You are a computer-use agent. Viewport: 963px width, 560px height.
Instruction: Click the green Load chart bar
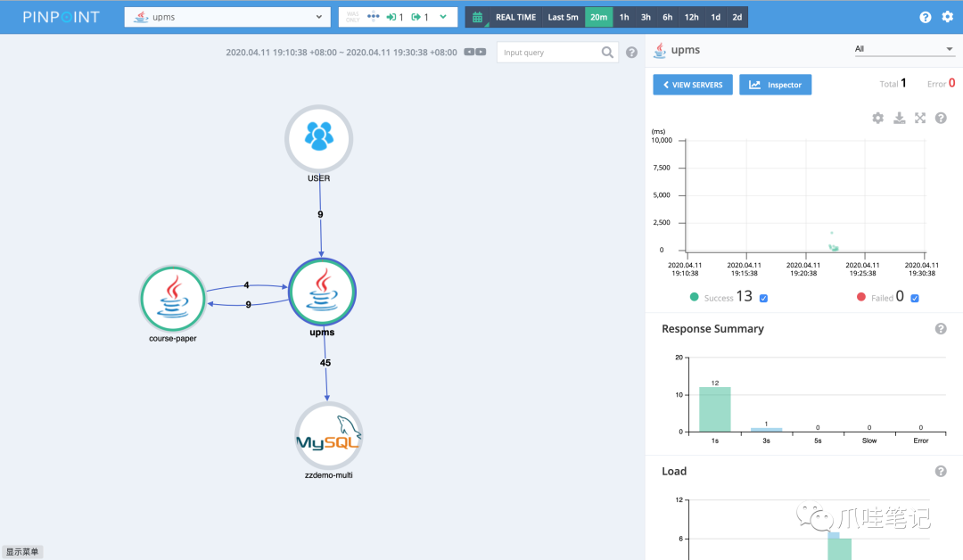coord(840,549)
